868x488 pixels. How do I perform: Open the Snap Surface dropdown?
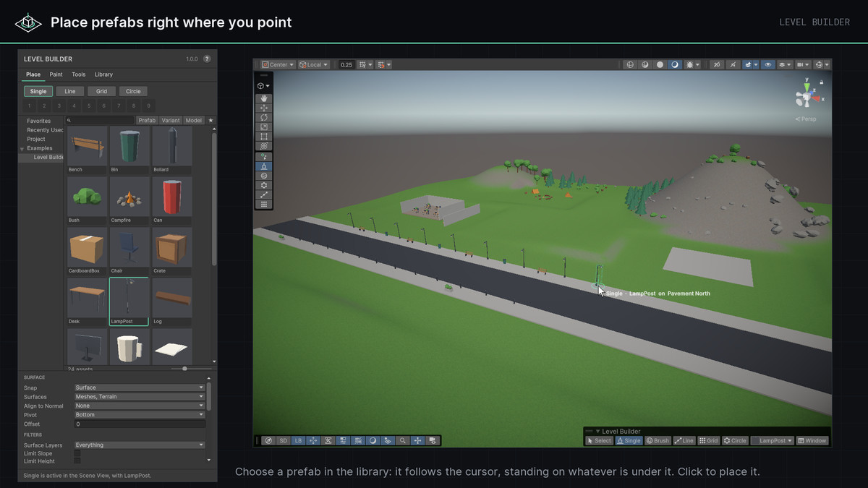140,388
